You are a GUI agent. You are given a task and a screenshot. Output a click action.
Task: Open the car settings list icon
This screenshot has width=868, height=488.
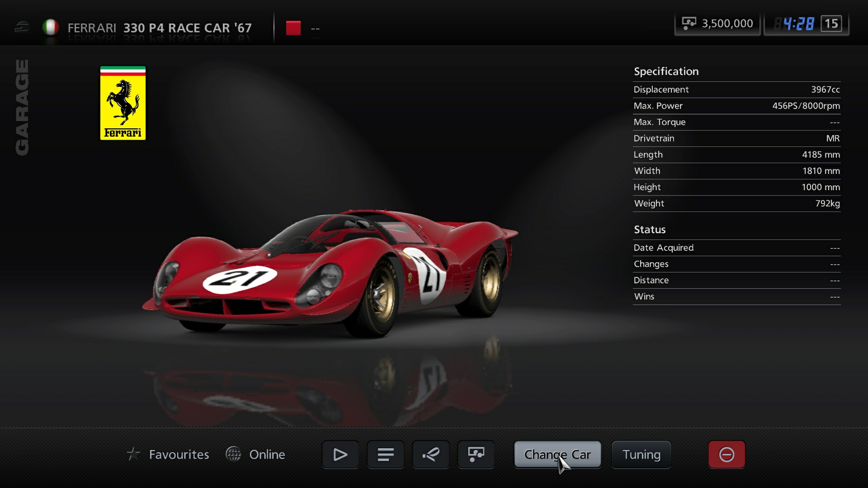[x=385, y=455]
